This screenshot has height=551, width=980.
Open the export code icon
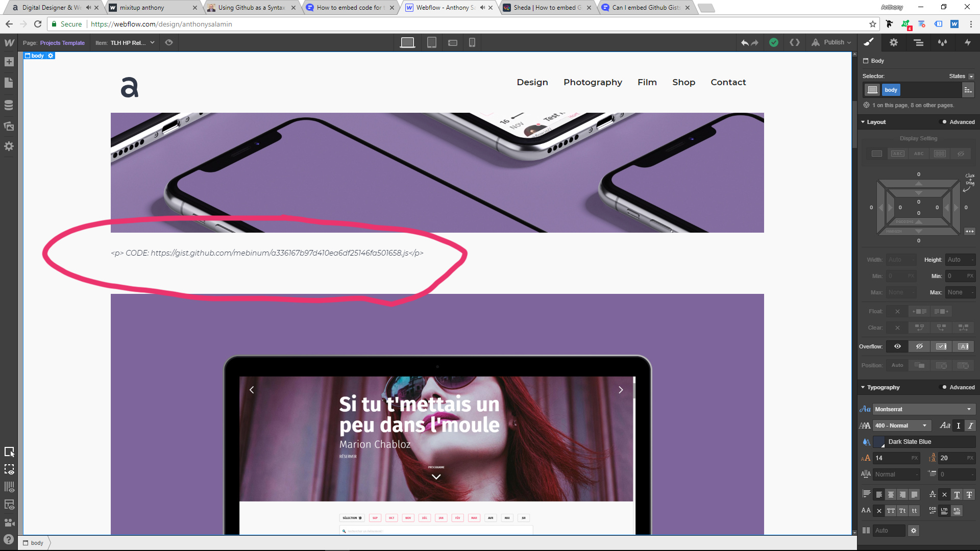(x=794, y=42)
